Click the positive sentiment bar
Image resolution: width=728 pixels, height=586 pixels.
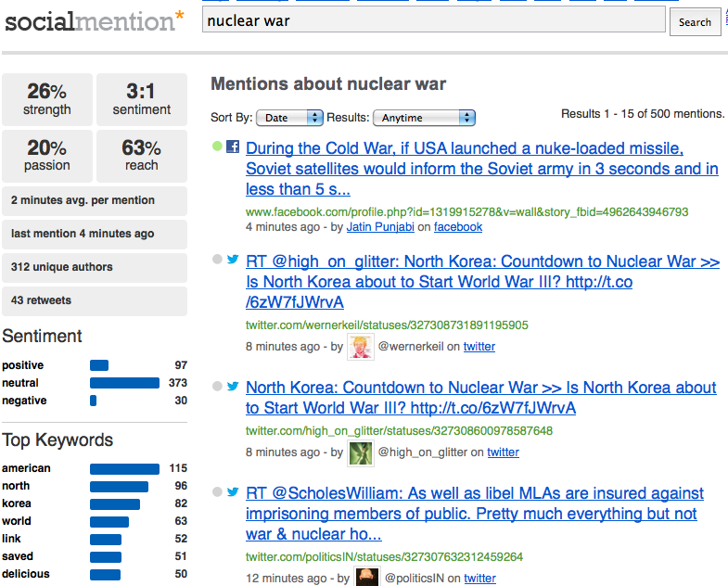[99, 365]
